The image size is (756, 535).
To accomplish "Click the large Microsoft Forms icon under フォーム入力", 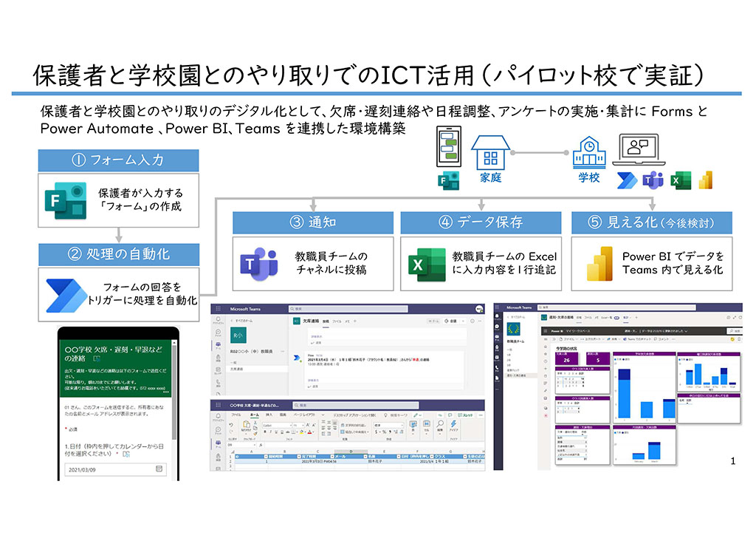I will point(66,200).
